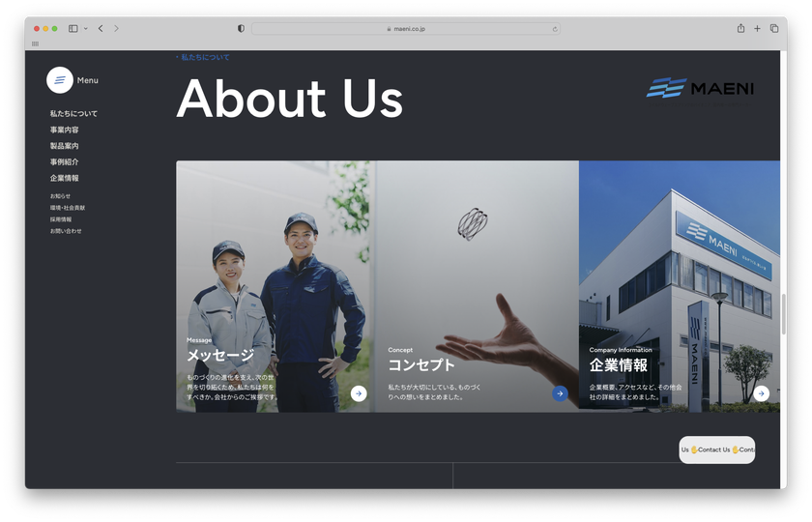Reload the page using the refresh icon
This screenshot has width=812, height=522.
click(555, 29)
